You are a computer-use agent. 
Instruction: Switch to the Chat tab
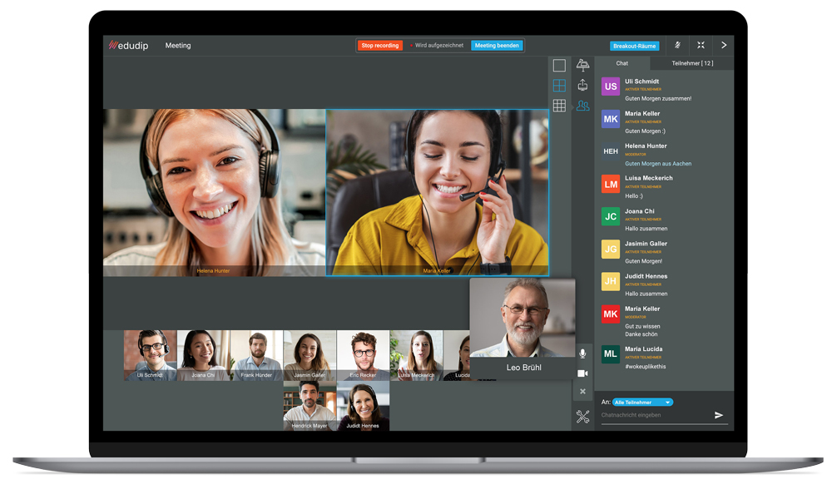coord(622,63)
